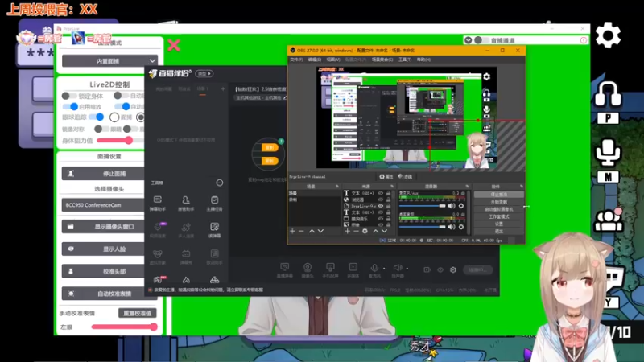Toggle the 音频通道 switch at top right
Viewport: 644px width, 362px height.
(481, 39)
